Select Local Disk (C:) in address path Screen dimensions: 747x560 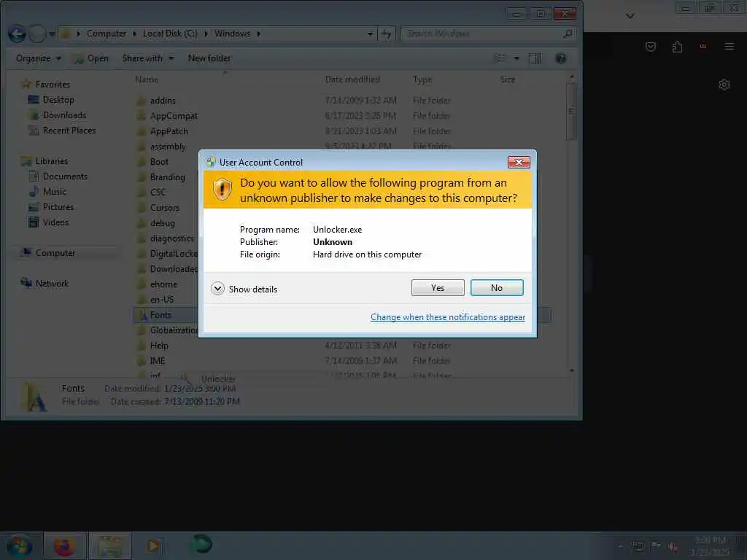point(170,34)
